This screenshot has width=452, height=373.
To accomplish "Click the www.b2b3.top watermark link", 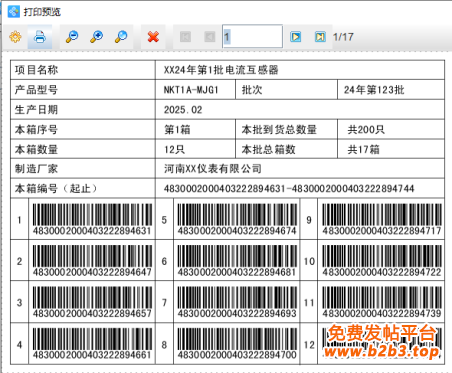I will click(x=382, y=351).
